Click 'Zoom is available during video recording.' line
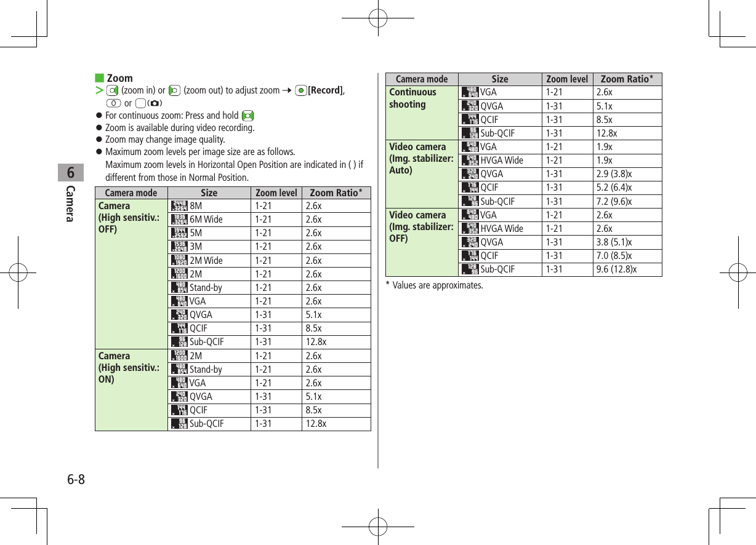756x545 pixels. pos(180,128)
